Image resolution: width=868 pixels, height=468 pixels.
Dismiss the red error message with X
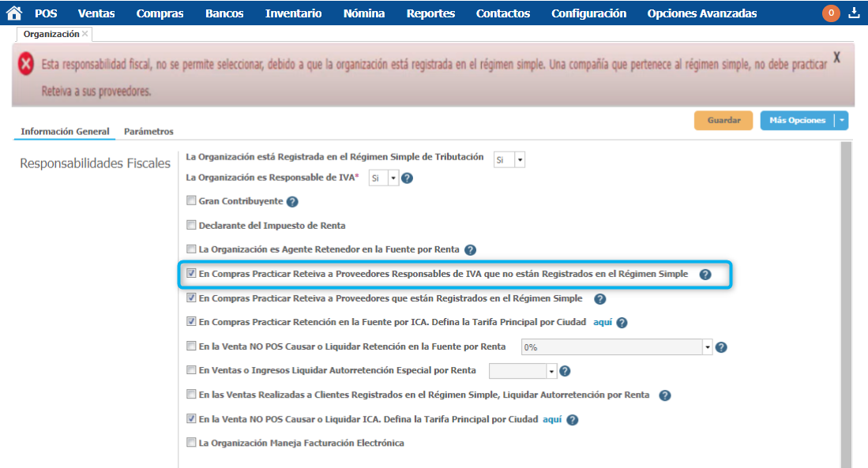(836, 58)
